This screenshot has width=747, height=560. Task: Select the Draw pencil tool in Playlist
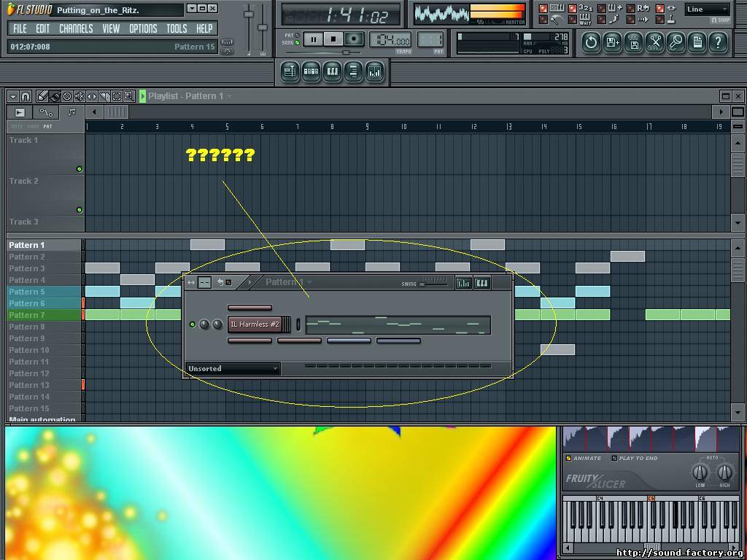coord(42,97)
